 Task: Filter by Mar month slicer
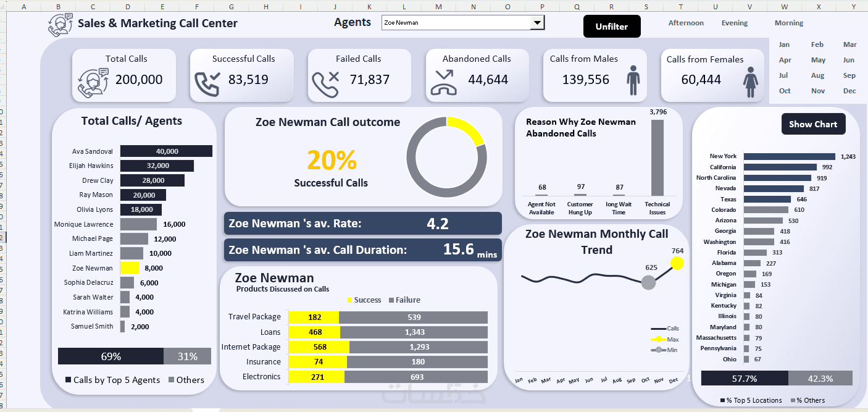tap(850, 44)
